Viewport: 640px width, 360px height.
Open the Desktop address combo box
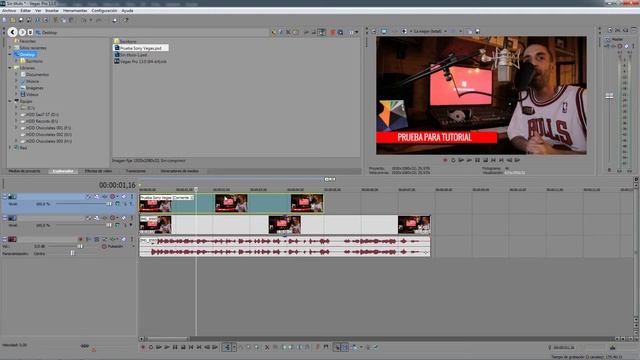[153, 32]
